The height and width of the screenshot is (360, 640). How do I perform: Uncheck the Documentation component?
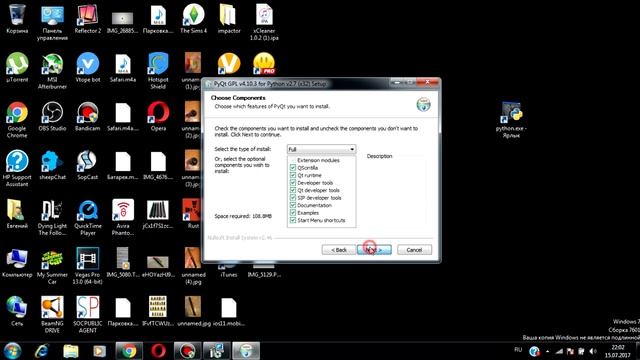point(293,205)
